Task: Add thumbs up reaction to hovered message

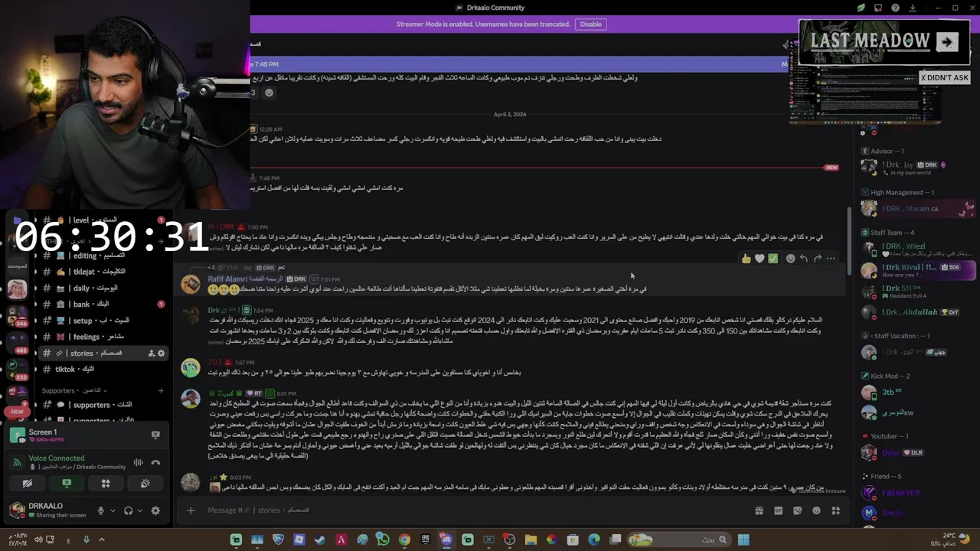Action: [x=746, y=259]
